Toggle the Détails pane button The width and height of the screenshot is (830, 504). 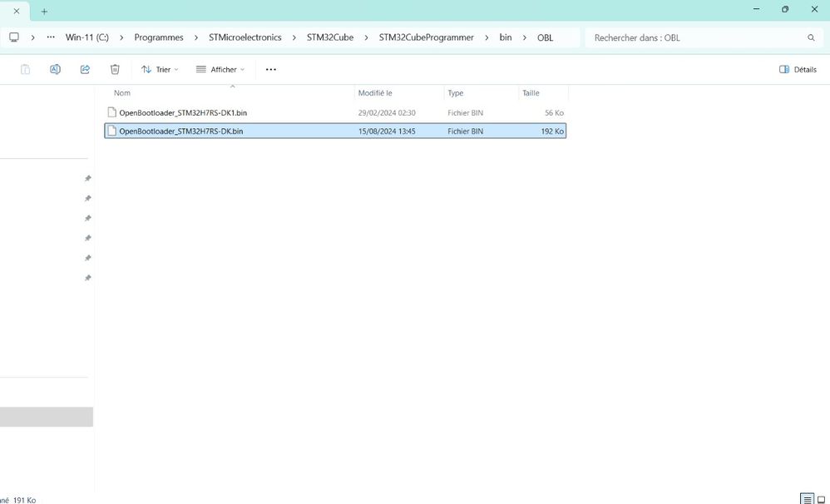click(x=798, y=69)
